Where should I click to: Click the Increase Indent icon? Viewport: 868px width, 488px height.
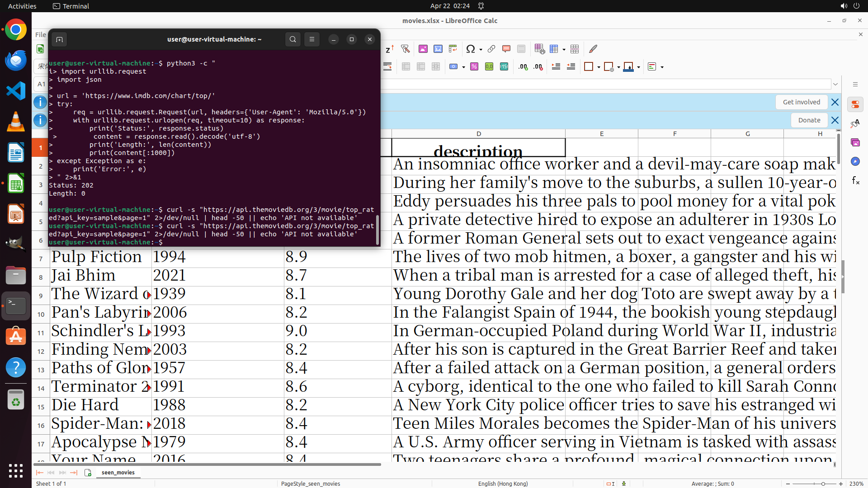[x=556, y=67]
